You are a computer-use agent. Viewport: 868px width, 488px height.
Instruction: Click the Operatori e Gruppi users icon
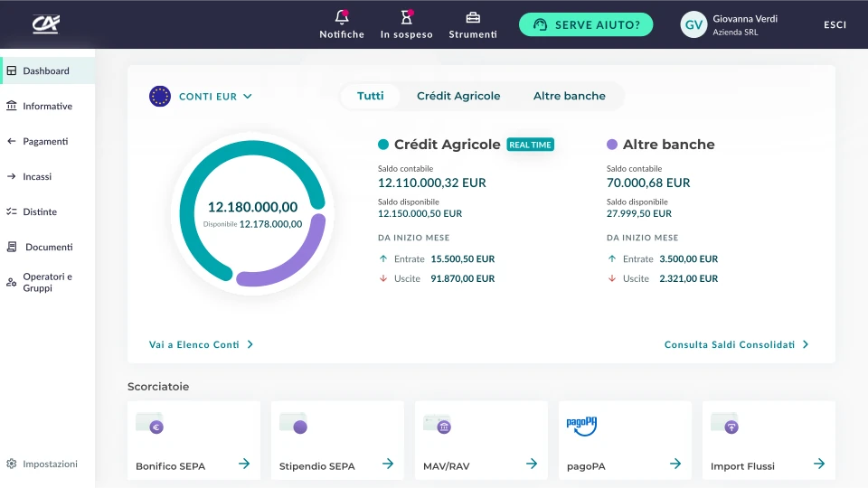pyautogui.click(x=12, y=282)
